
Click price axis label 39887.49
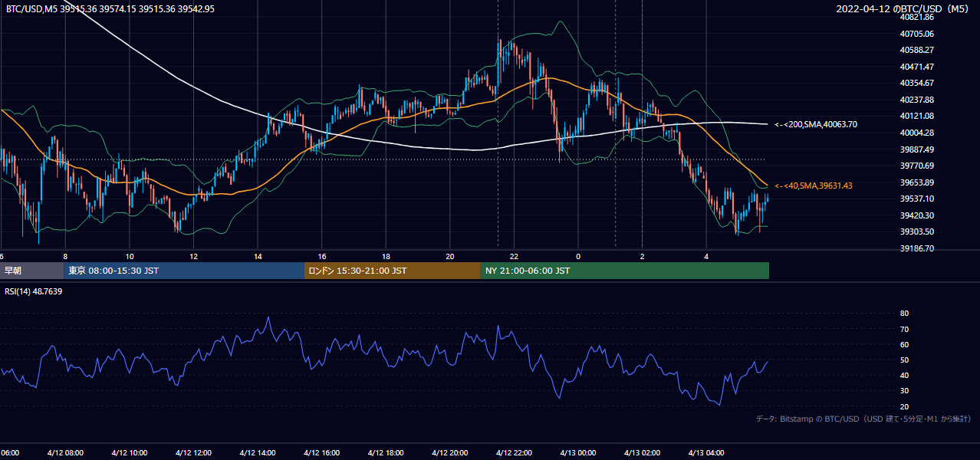(917, 149)
